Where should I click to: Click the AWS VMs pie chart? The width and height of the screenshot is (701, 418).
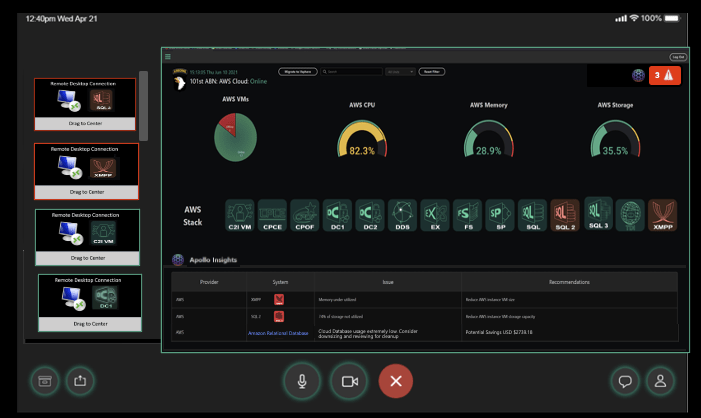coord(236,137)
